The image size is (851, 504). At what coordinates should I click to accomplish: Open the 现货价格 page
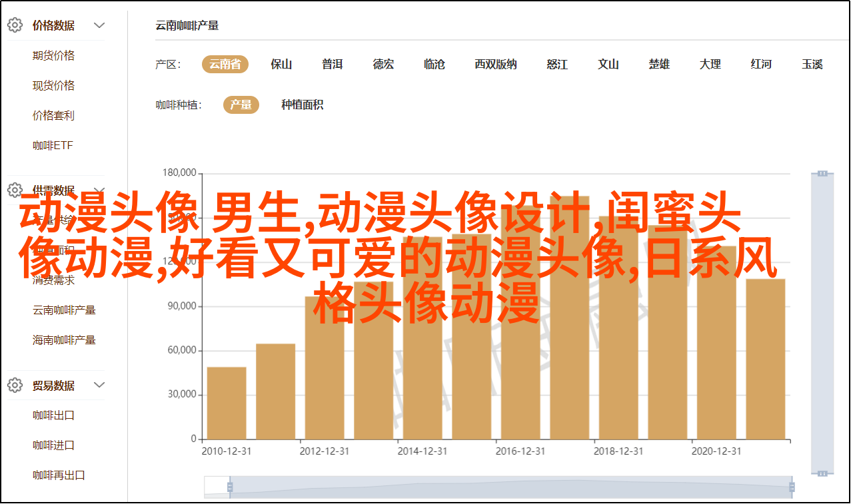click(x=53, y=86)
